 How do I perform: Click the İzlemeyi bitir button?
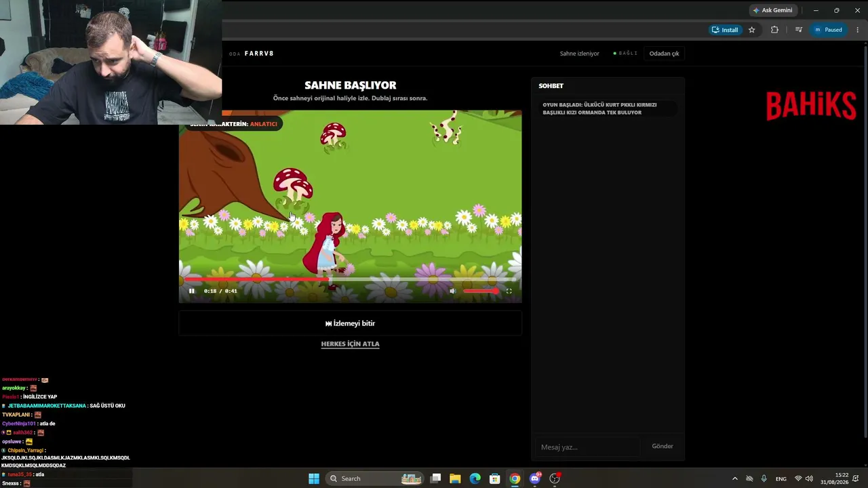[x=350, y=323]
